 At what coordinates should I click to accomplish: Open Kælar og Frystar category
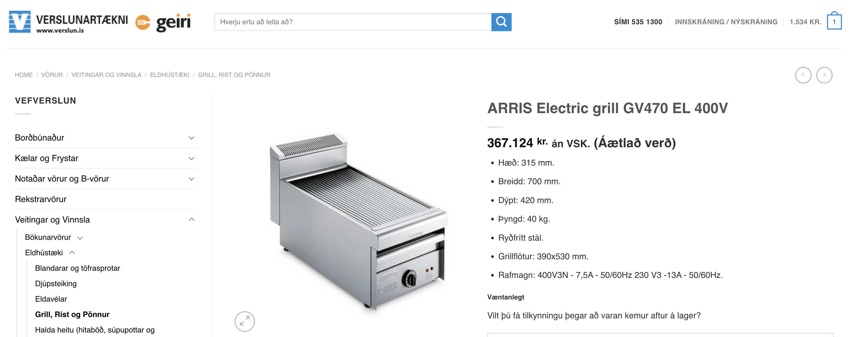(x=47, y=158)
